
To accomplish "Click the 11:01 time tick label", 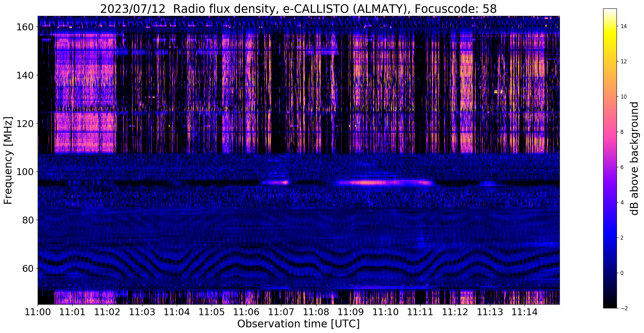I will tap(73, 312).
